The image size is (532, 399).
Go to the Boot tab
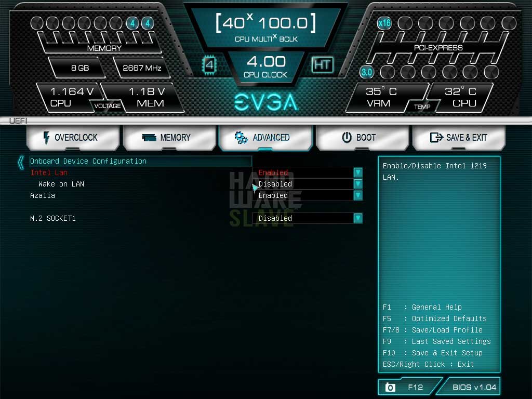click(x=362, y=137)
